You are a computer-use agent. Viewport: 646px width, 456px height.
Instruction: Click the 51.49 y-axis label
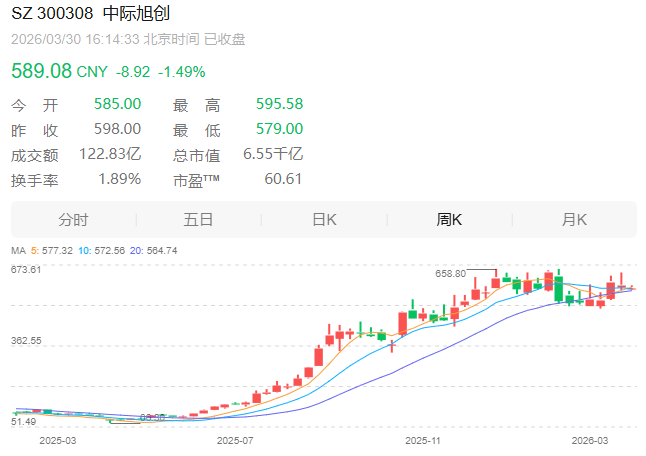pyautogui.click(x=23, y=422)
